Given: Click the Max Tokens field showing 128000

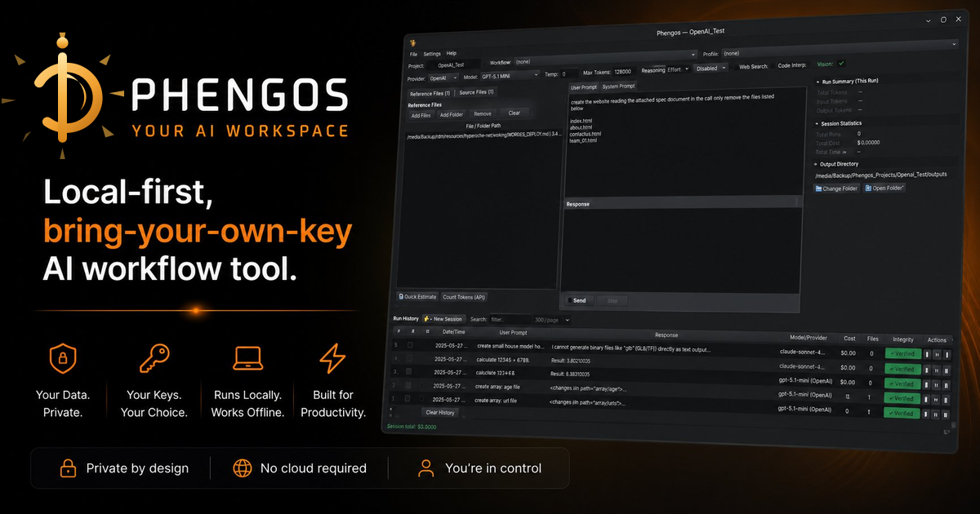Looking at the screenshot, I should (x=623, y=72).
